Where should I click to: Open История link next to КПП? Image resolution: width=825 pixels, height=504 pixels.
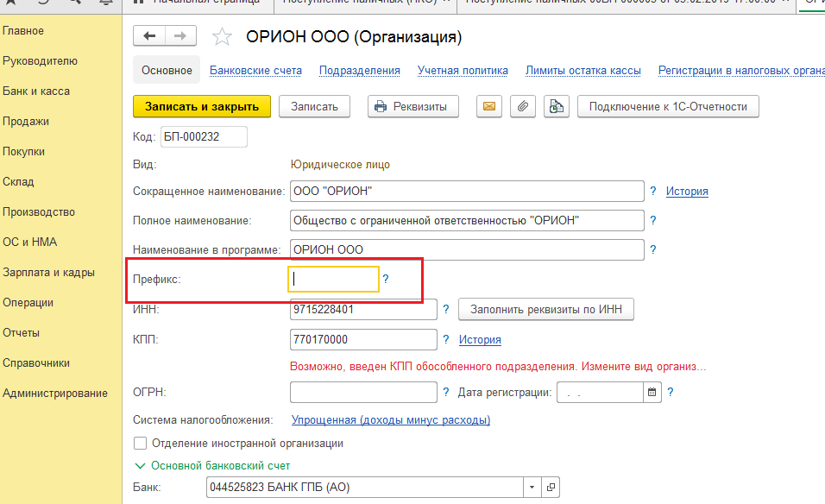[x=480, y=340]
